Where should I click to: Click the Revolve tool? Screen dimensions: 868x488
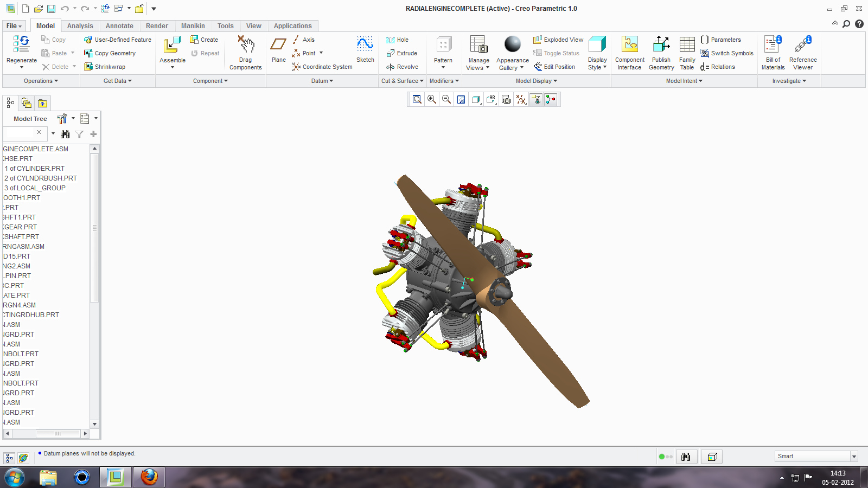[403, 67]
